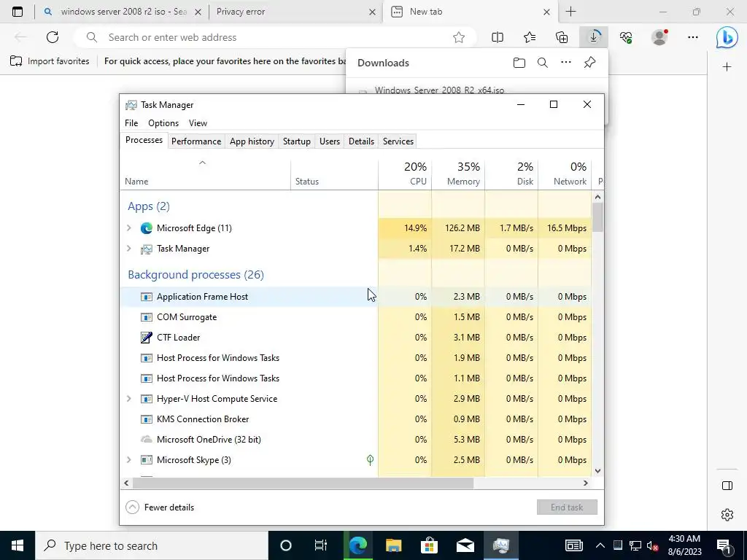Viewport: 747px width, 560px height.
Task: Select the Privacy error browser tab
Action: point(294,12)
